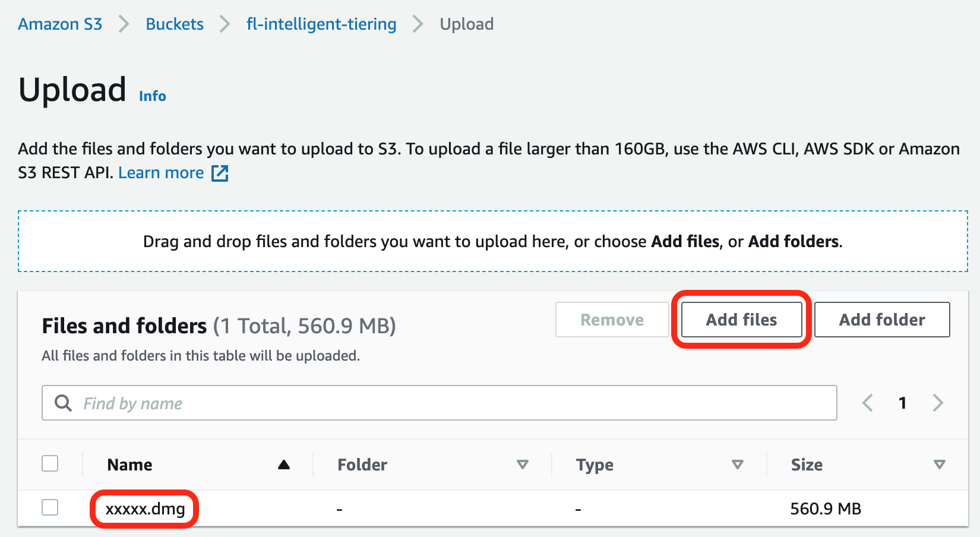
Task: Open the Info link next to Upload
Action: coord(153,96)
